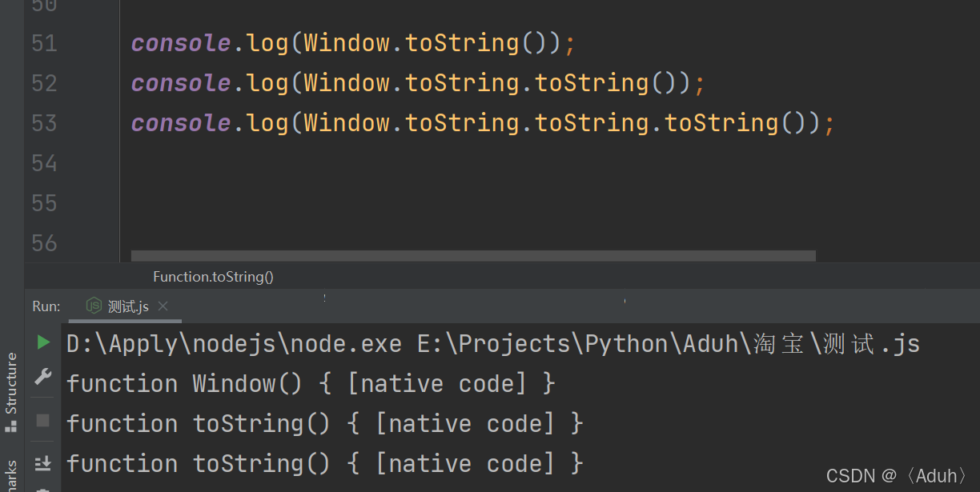Click the Run: label in the panel

(46, 306)
